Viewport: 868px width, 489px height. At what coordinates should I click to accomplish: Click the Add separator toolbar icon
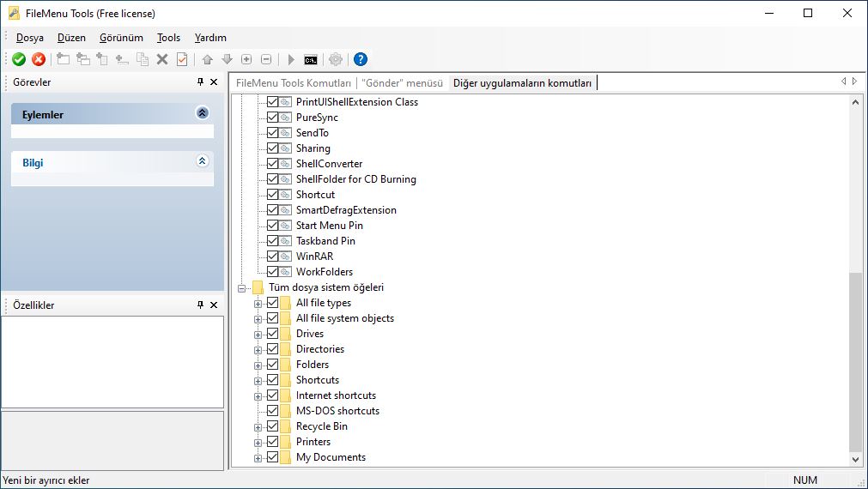[x=122, y=59]
